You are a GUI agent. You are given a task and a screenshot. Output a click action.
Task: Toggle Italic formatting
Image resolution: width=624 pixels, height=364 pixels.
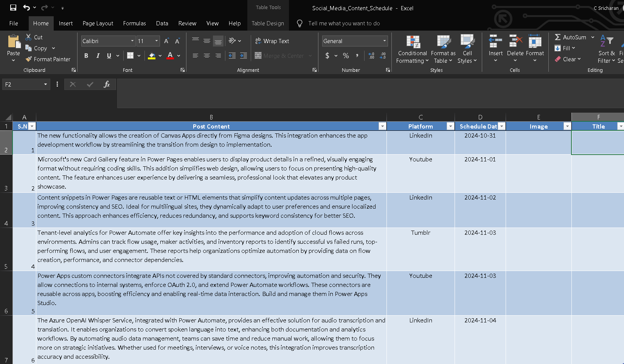pyautogui.click(x=98, y=56)
